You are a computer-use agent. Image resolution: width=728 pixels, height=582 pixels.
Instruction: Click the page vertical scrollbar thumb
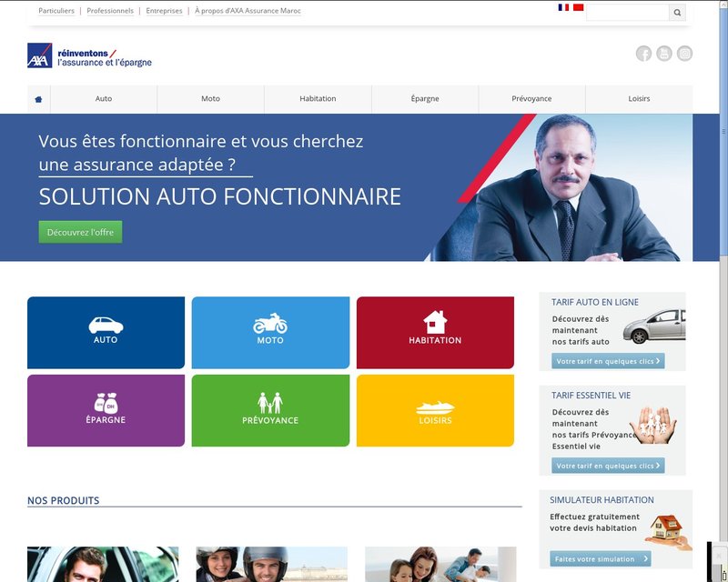(x=723, y=131)
